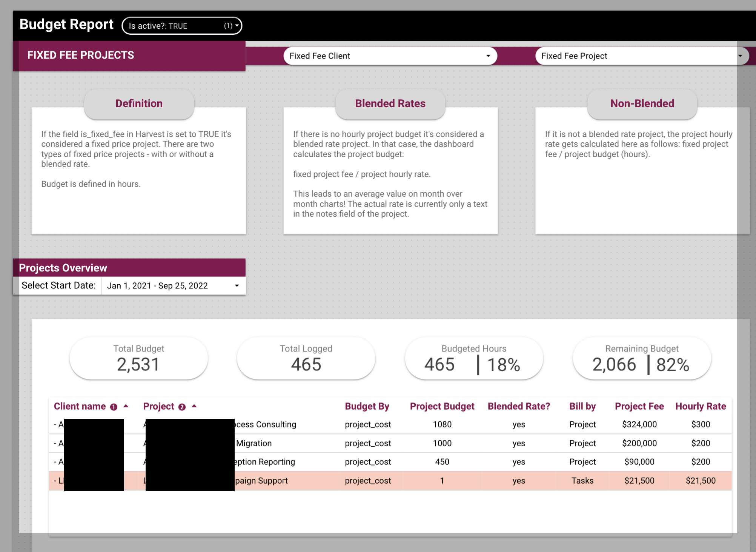Toggle sorting on the Hourly Rate column
Screen dimensions: 756x552
(700, 406)
